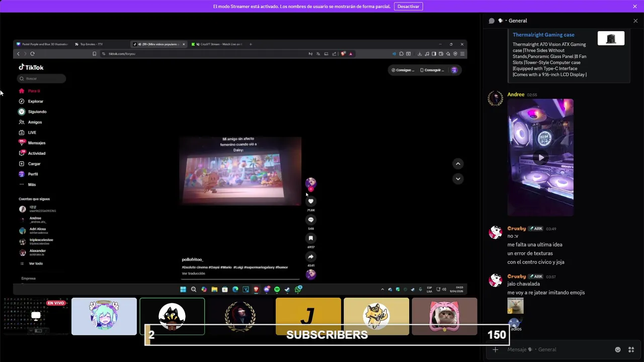
Task: Open the Siguiendo feed in TikTok
Action: coord(33,112)
